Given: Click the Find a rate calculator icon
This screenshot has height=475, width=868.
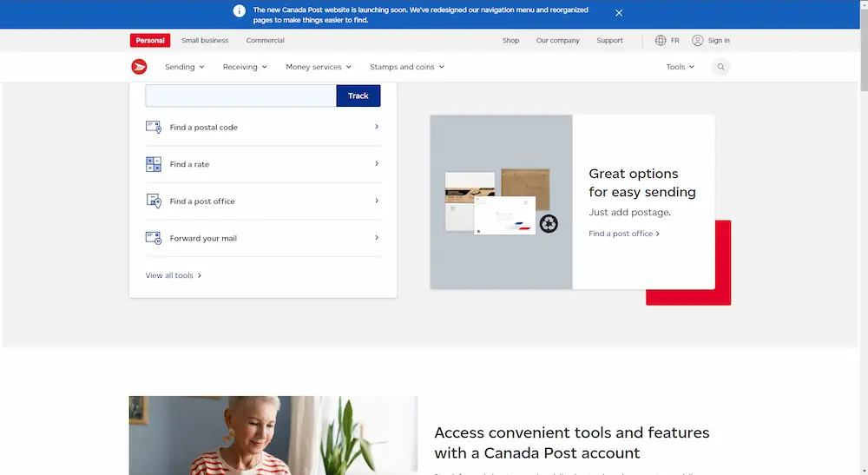Looking at the screenshot, I should point(154,164).
